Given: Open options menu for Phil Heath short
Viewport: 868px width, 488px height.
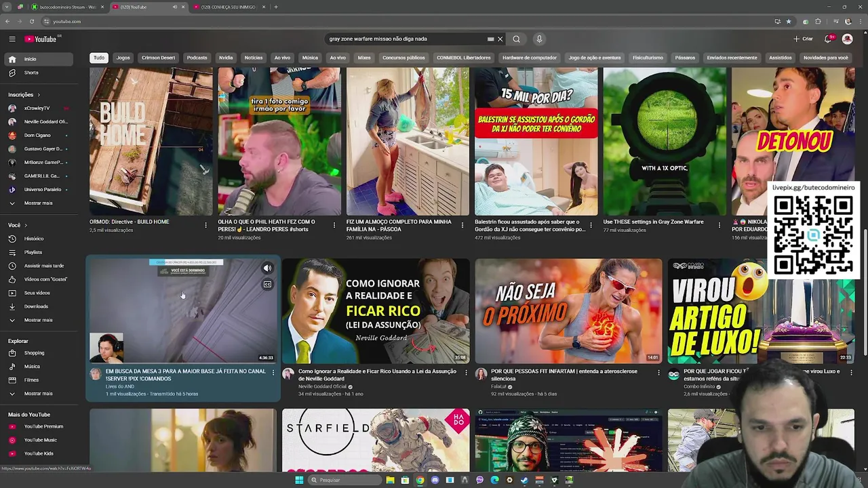Looking at the screenshot, I should point(334,225).
